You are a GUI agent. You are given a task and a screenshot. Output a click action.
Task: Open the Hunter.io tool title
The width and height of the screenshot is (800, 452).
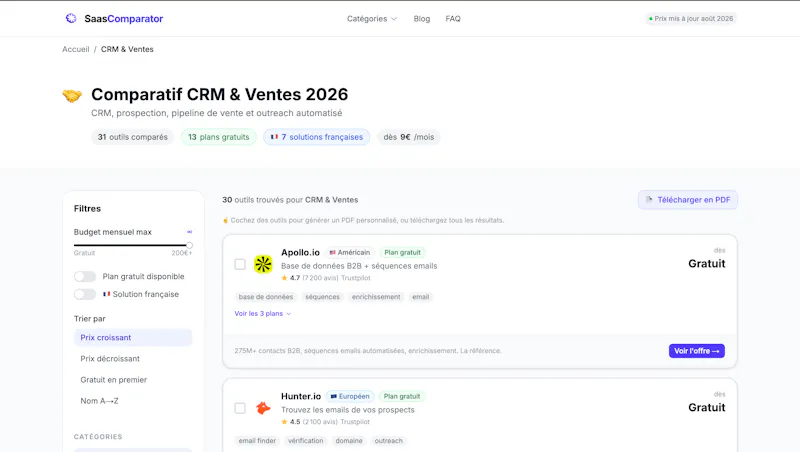301,396
